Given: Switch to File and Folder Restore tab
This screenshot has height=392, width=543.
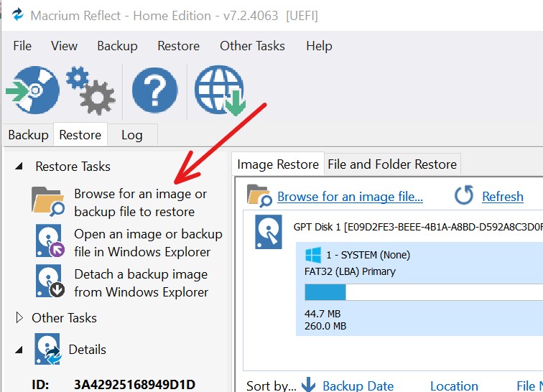Looking at the screenshot, I should (x=392, y=164).
